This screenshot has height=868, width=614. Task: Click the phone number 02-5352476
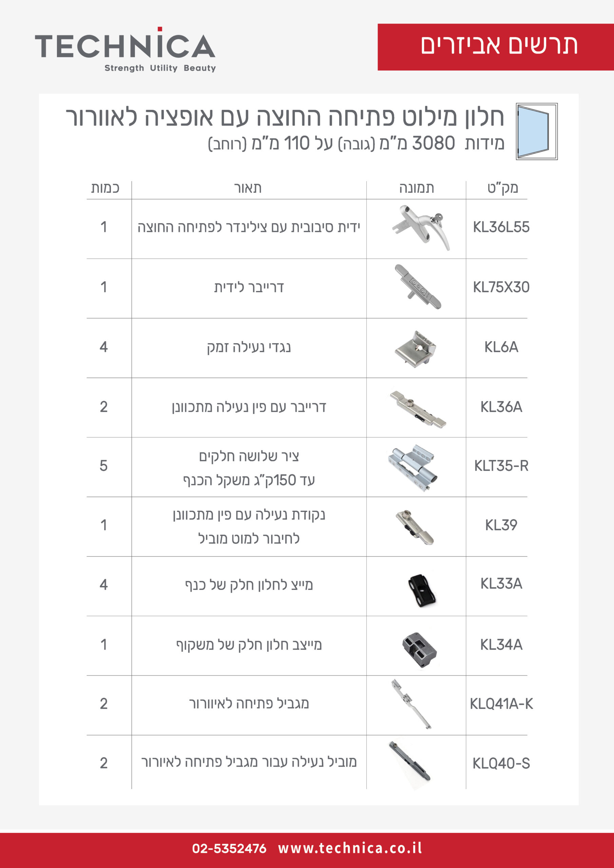(229, 848)
